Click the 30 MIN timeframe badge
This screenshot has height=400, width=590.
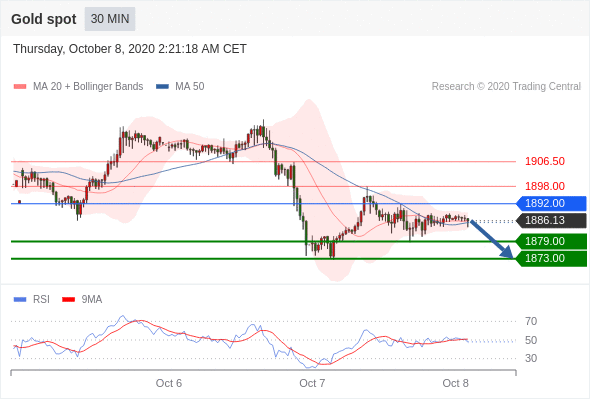110,19
